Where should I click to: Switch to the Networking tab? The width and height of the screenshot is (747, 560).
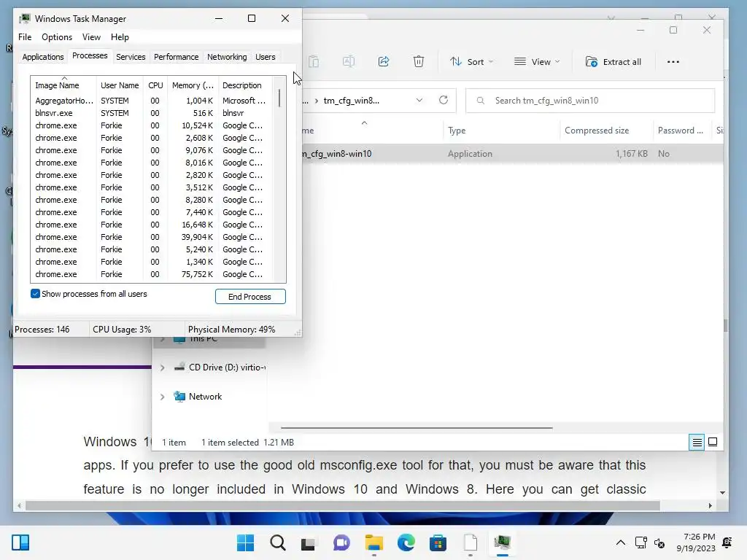(227, 57)
